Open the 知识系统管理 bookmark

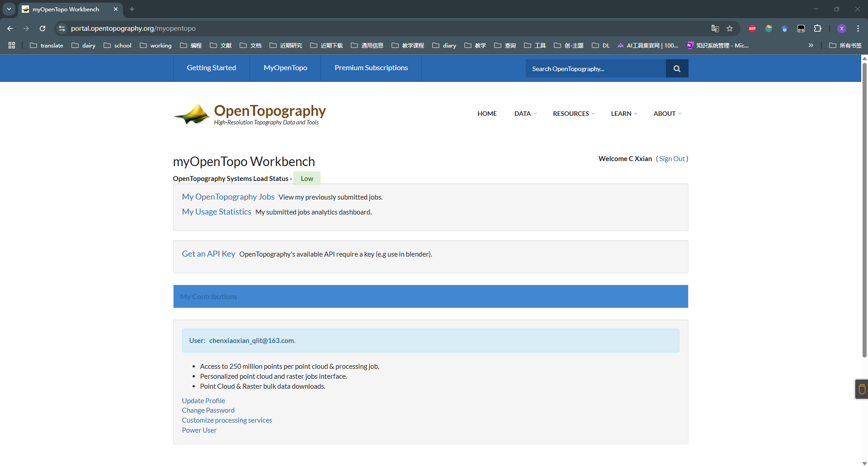point(718,45)
